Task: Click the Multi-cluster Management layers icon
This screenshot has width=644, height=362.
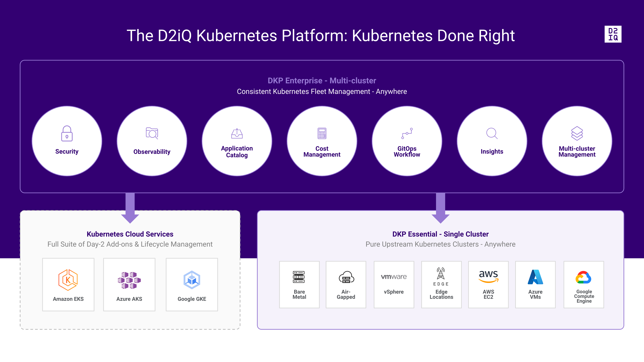Action: click(x=577, y=133)
